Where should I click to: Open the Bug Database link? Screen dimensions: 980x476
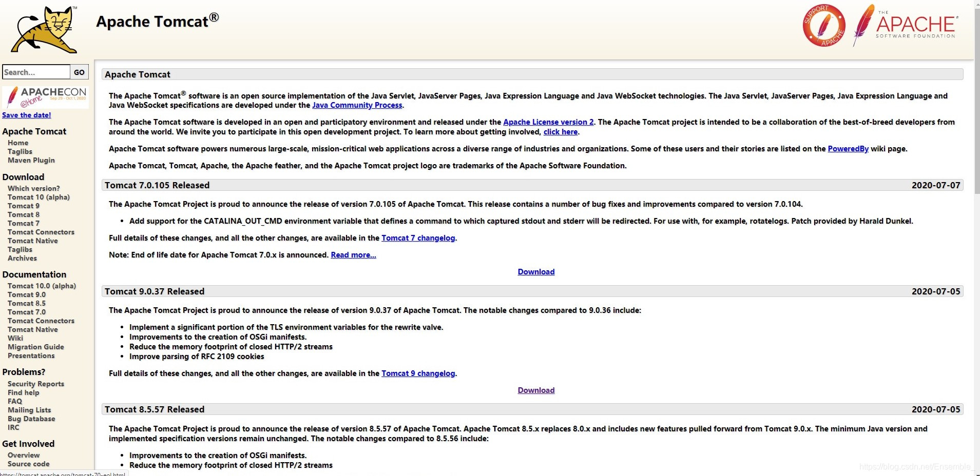click(31, 419)
